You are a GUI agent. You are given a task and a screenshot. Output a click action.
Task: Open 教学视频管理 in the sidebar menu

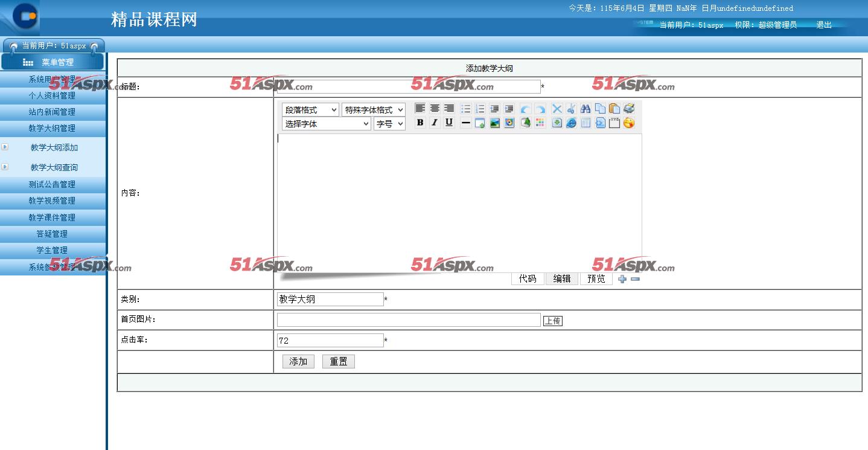point(52,201)
